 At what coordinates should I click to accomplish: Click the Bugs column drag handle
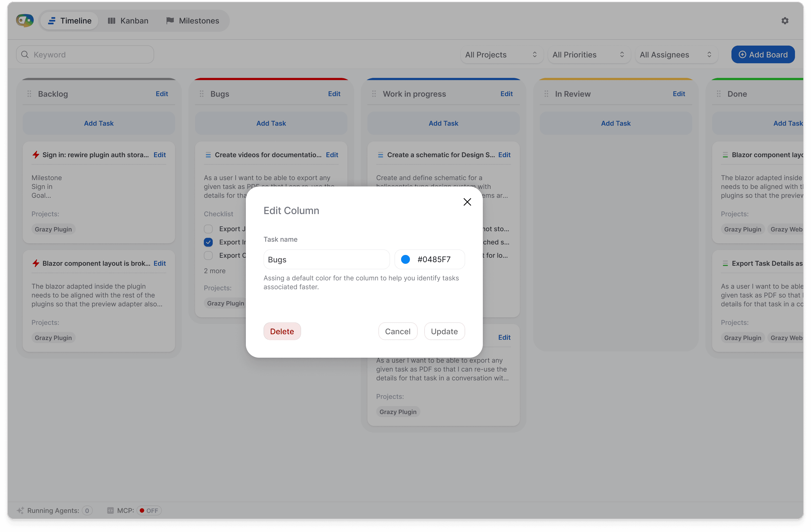(202, 94)
